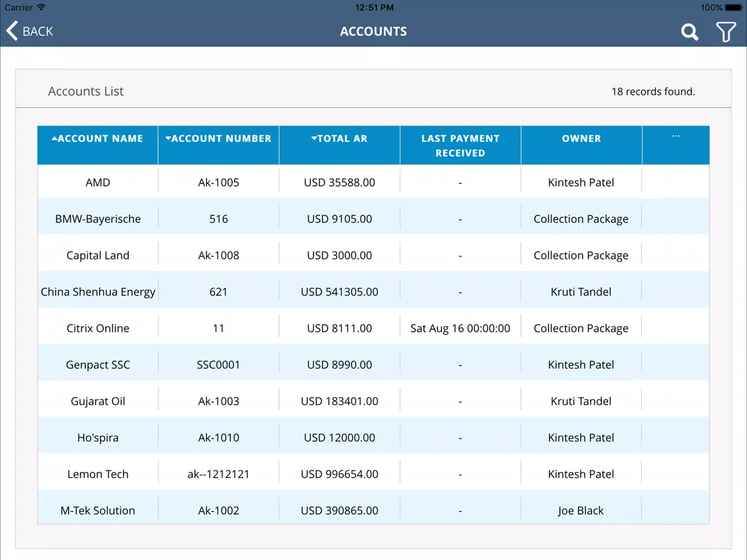The width and height of the screenshot is (747, 560).
Task: Select Kintesh Patel in the AMD row
Action: coord(581,182)
